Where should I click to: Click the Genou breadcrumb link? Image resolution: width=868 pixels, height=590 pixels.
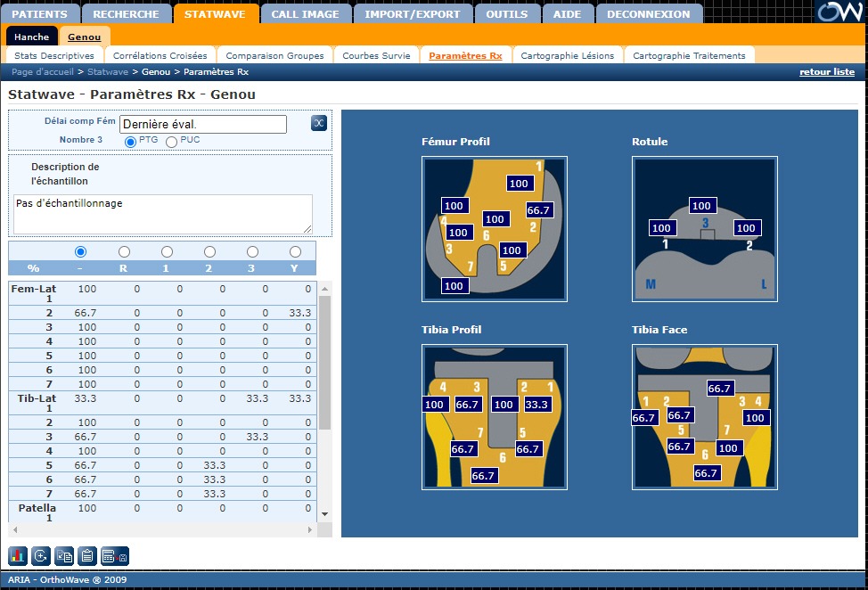[156, 72]
